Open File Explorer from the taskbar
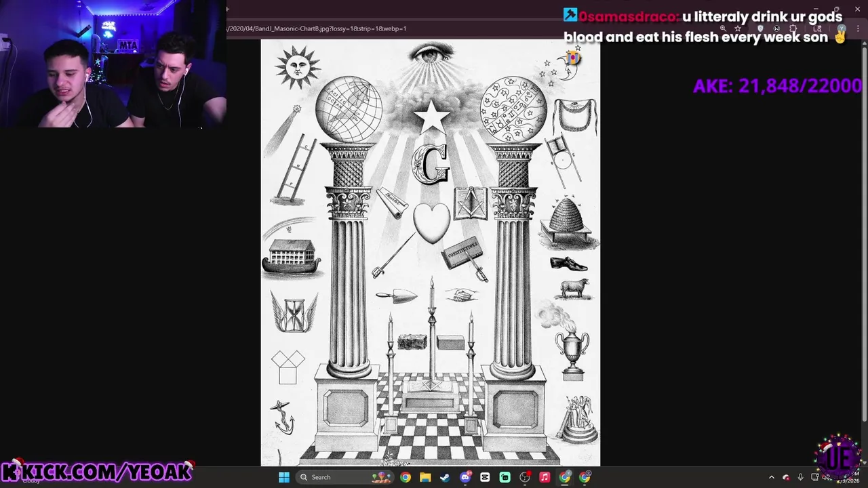The height and width of the screenshot is (488, 868). coord(425,477)
